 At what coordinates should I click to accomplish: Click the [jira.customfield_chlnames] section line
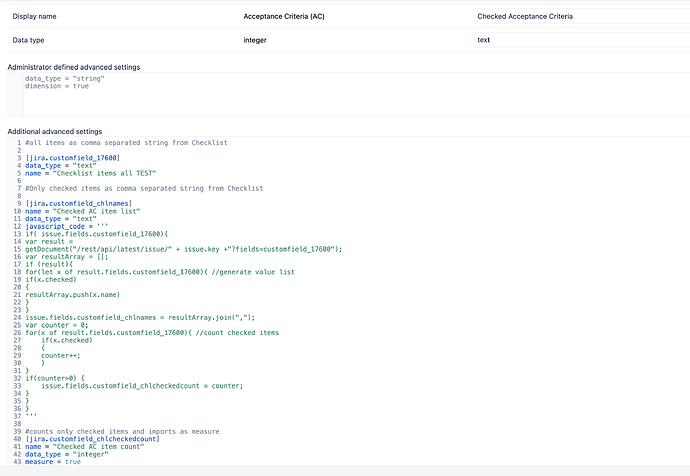pyautogui.click(x=76, y=203)
